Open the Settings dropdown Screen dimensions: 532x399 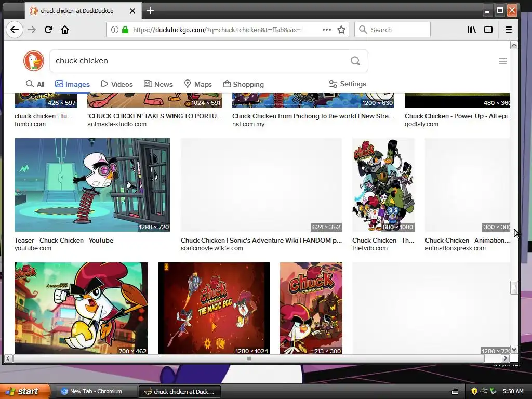348,84
